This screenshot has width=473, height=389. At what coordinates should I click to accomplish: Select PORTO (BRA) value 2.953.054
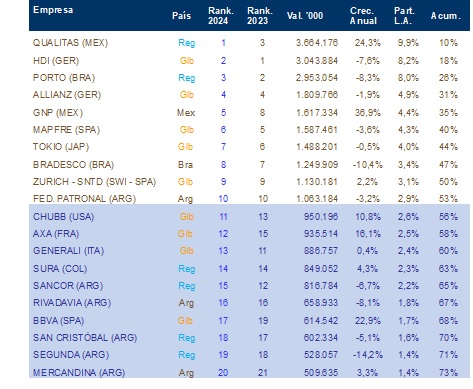[x=317, y=78]
